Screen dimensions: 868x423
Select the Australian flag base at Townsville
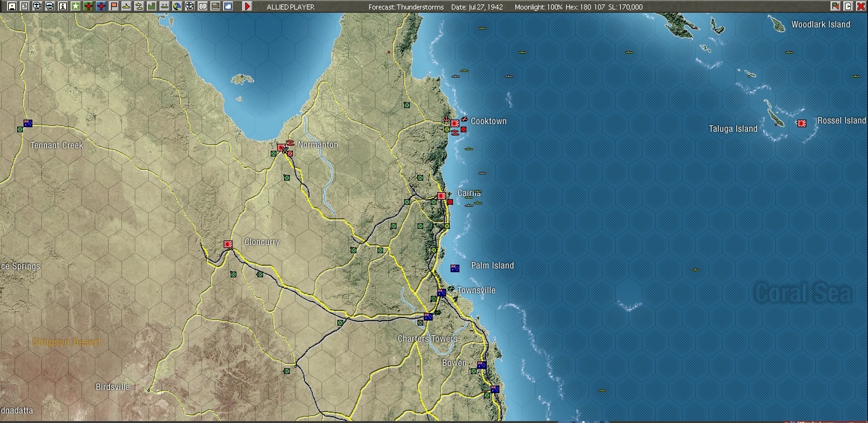click(442, 293)
